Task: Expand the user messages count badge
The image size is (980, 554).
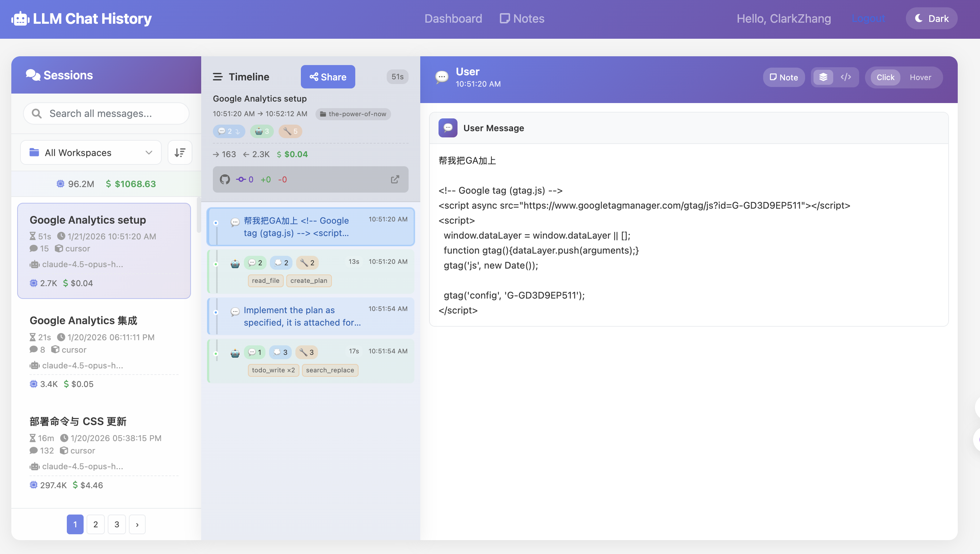Action: (x=229, y=131)
